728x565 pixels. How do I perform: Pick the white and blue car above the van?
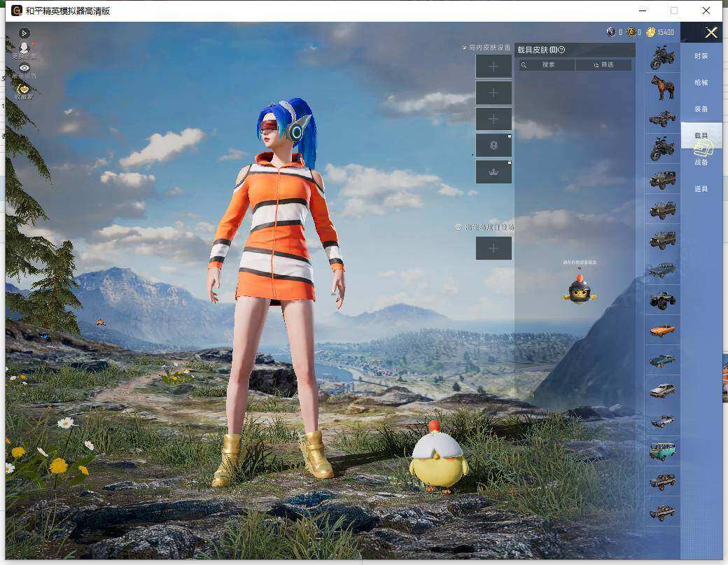[x=662, y=421]
